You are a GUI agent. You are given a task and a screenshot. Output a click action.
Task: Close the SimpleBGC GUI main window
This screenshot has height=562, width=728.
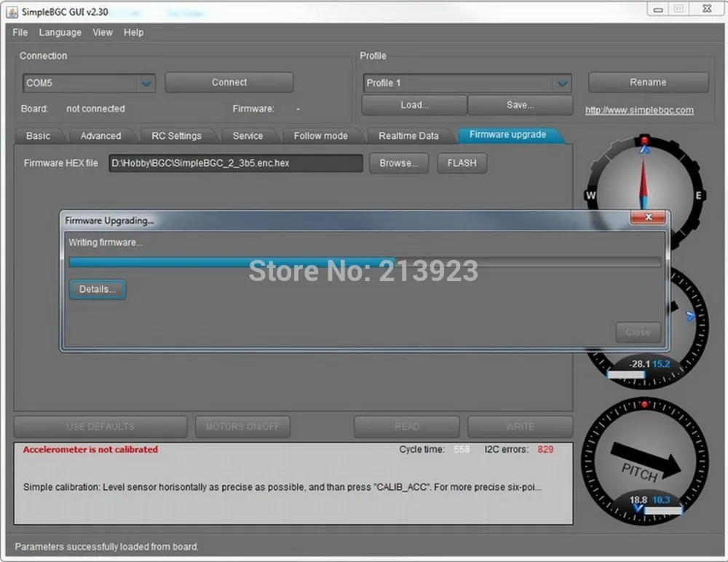tap(707, 9)
